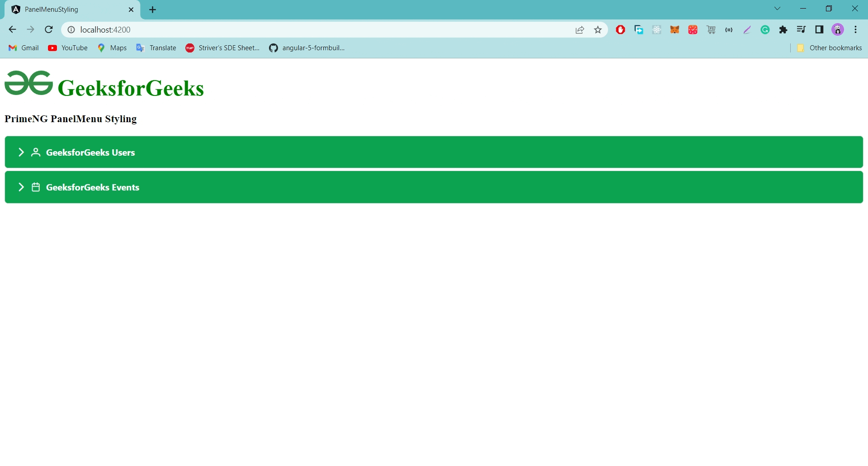Open the browser profile avatar icon
Viewport: 868px width, 466px height.
[837, 29]
